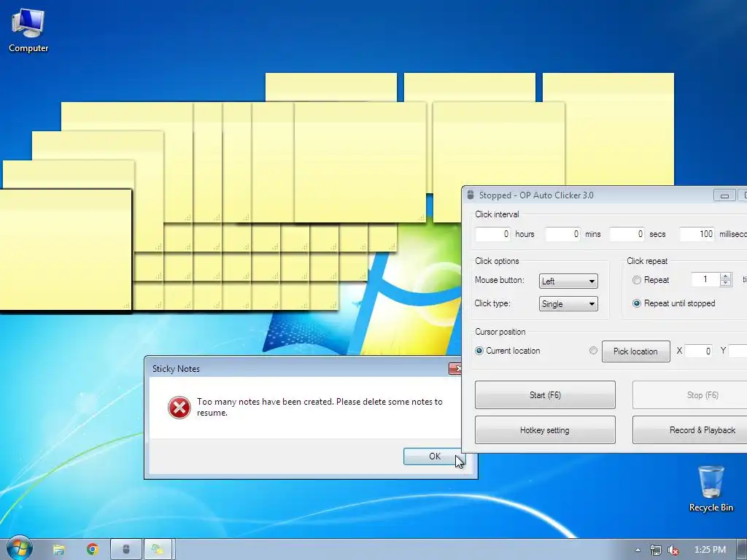Click the mins interval field
This screenshot has width=747, height=560.
562,234
